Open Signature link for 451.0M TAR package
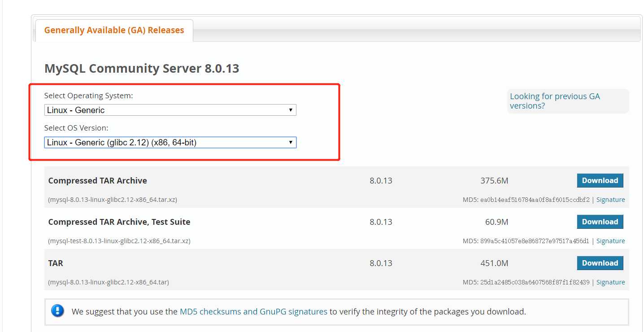644x332 pixels. click(x=610, y=282)
